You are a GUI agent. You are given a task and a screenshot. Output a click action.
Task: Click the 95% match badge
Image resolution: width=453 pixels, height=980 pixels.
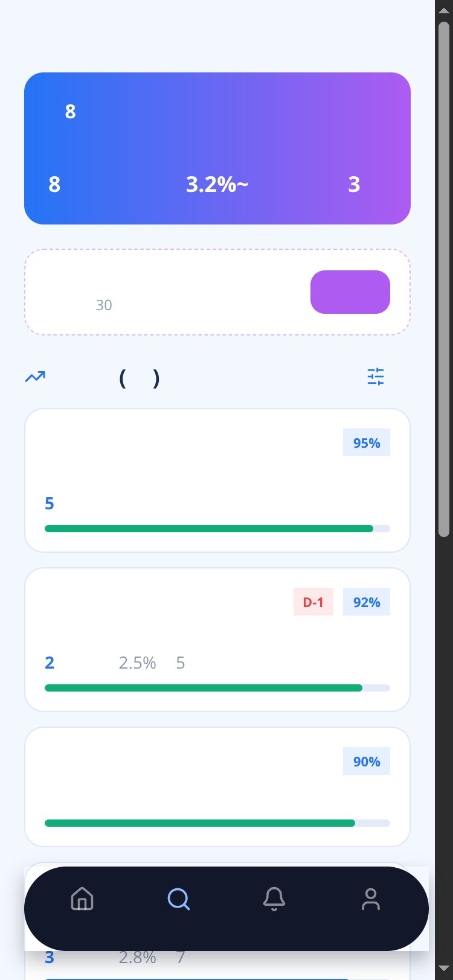point(367,442)
